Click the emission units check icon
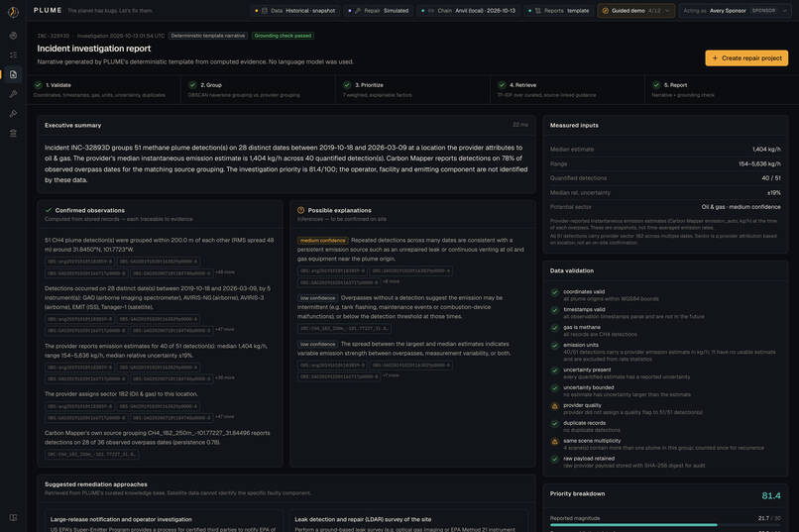This screenshot has height=532, width=799. click(554, 346)
